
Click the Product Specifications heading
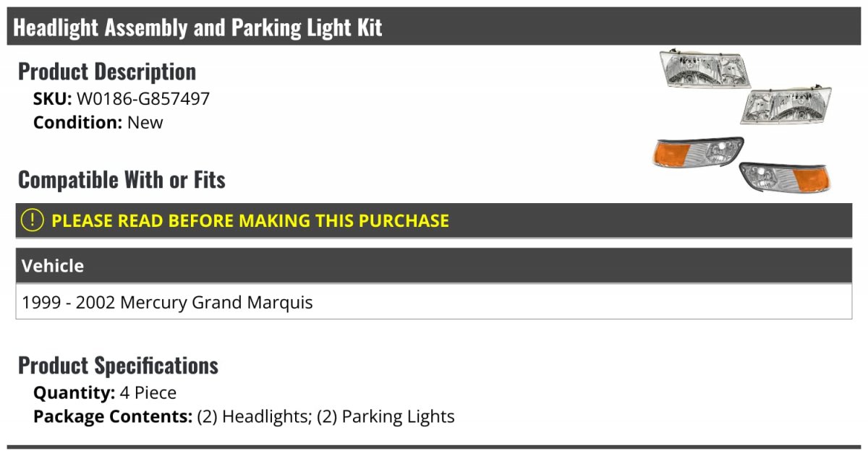pos(118,366)
